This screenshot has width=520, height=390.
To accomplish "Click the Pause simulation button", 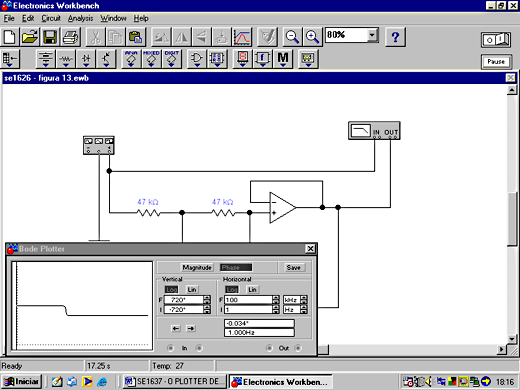I will (496, 62).
